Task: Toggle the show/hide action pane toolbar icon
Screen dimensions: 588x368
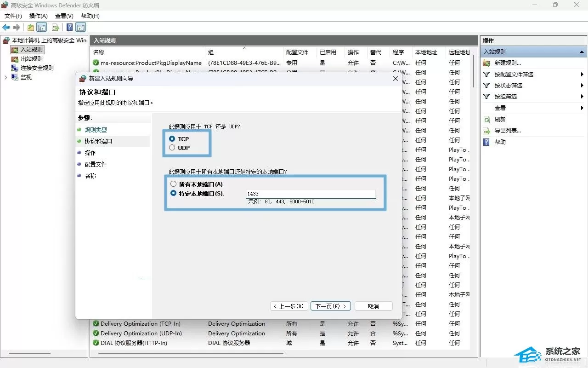Action: (81, 27)
